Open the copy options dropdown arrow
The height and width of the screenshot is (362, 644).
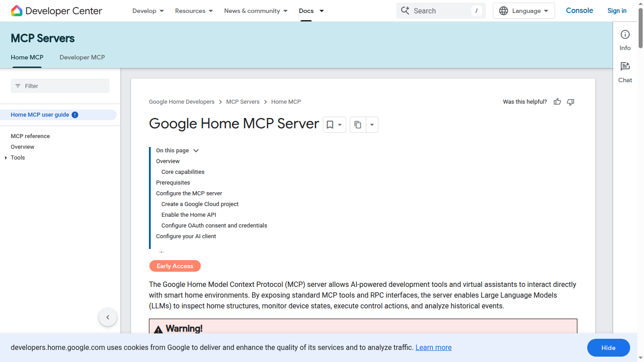(372, 125)
